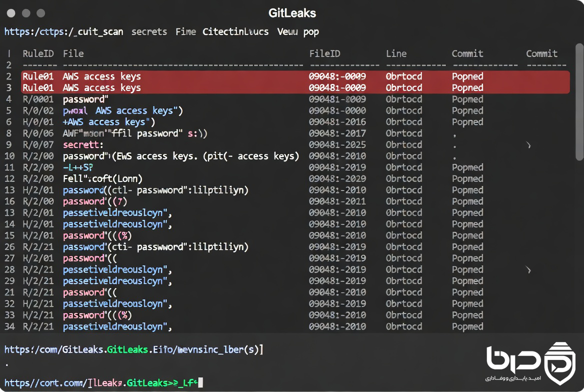Expand the chevron on line 28 row
Image resolution: width=584 pixels, height=392 pixels.
pyautogui.click(x=528, y=270)
